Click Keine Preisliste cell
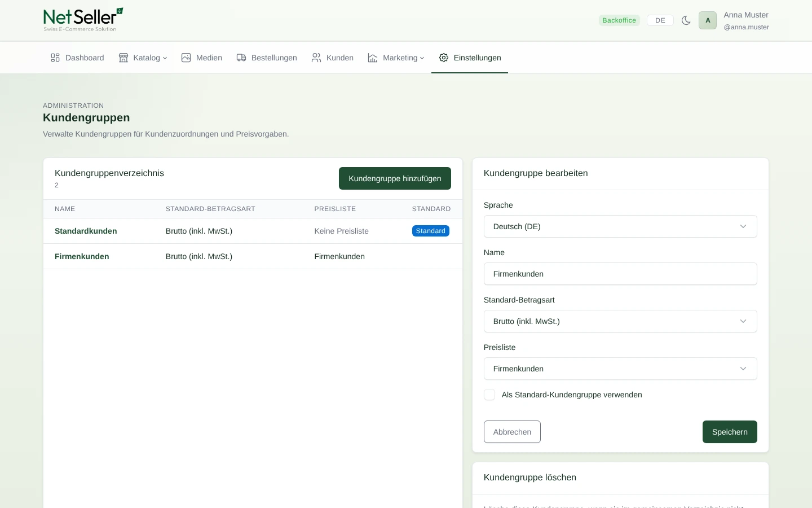This screenshot has height=508, width=812. [x=341, y=231]
